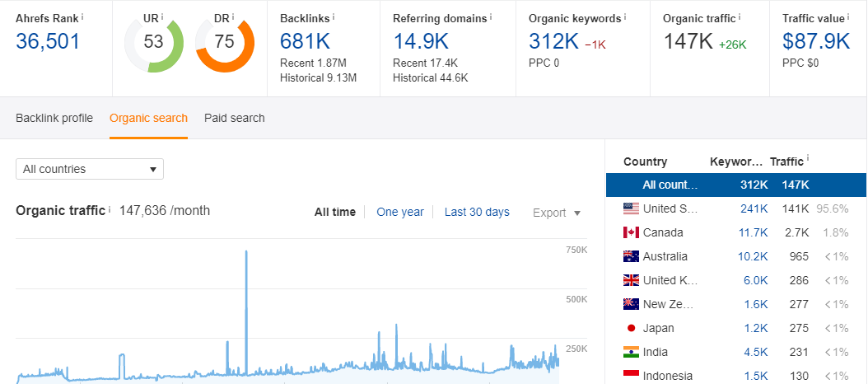Click the 965 Australia traffic value
This screenshot has height=384, width=868.
[x=800, y=256]
